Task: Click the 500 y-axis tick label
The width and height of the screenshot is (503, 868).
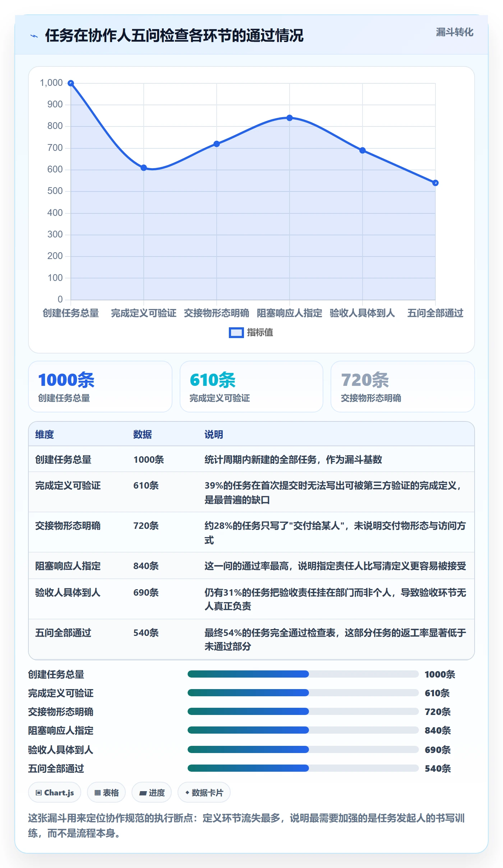Action: (x=55, y=191)
